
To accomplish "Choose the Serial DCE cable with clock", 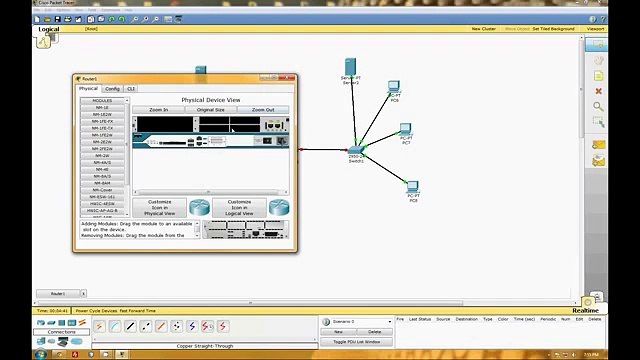I will click(208, 326).
